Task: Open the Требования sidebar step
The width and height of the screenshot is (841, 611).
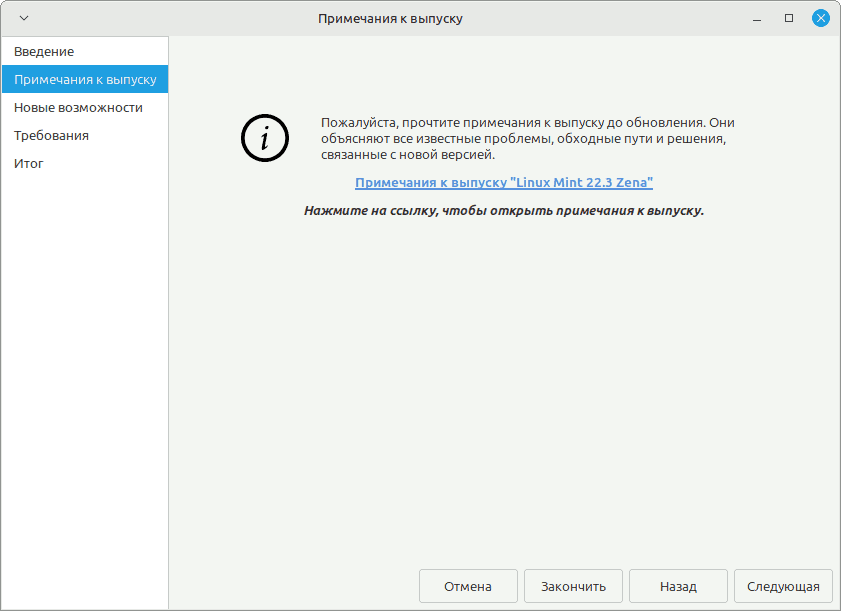Action: [85, 135]
